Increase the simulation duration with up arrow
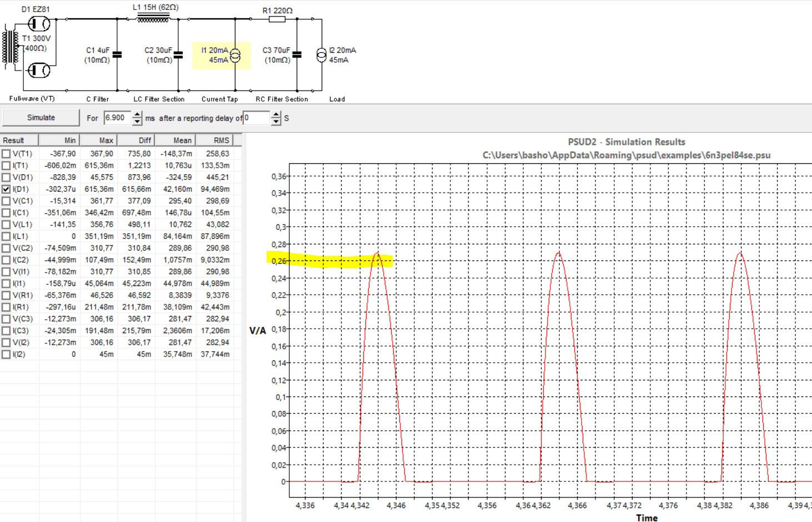Viewport: 812px width, 522px height. coord(137,114)
